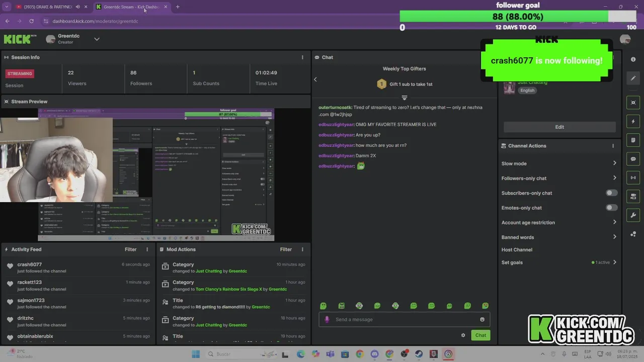This screenshot has width=644, height=362.
Task: Expand Set goals options
Action: pos(614,262)
